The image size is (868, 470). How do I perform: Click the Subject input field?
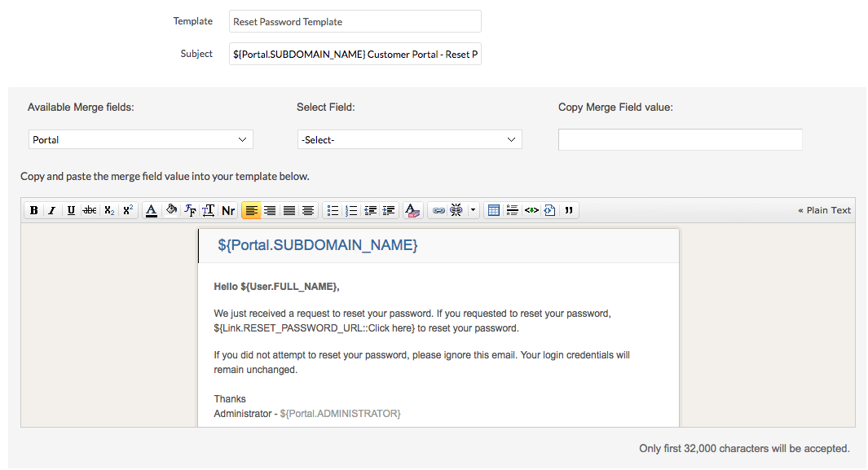355,54
